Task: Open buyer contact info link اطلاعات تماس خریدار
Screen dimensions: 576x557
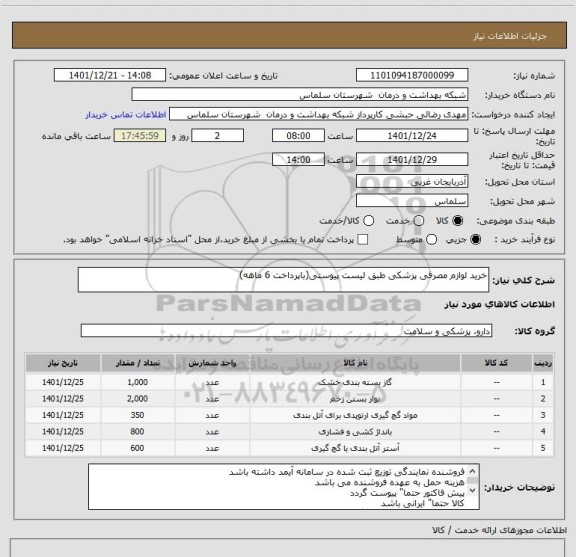Action: pyautogui.click(x=126, y=115)
